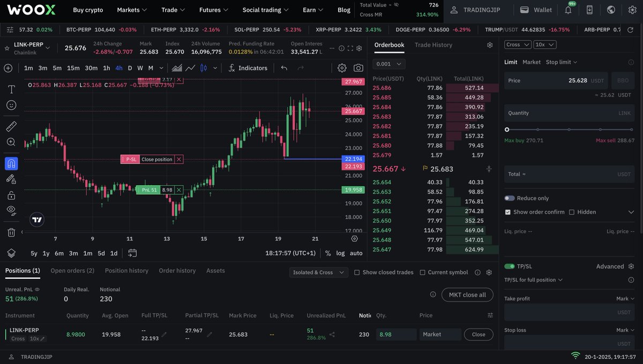The height and width of the screenshot is (364, 643).
Task: Toggle the magnet snap mode
Action: (x=11, y=163)
